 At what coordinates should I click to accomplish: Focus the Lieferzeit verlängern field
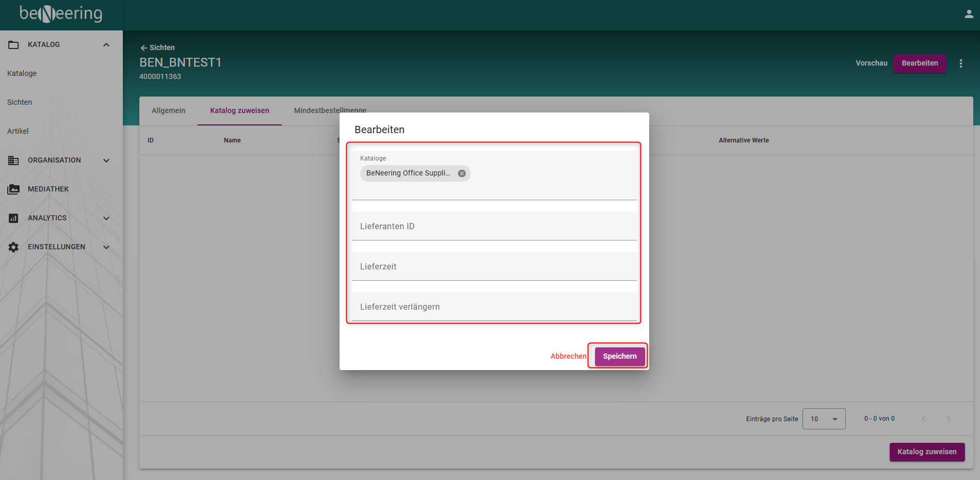pyautogui.click(x=494, y=307)
